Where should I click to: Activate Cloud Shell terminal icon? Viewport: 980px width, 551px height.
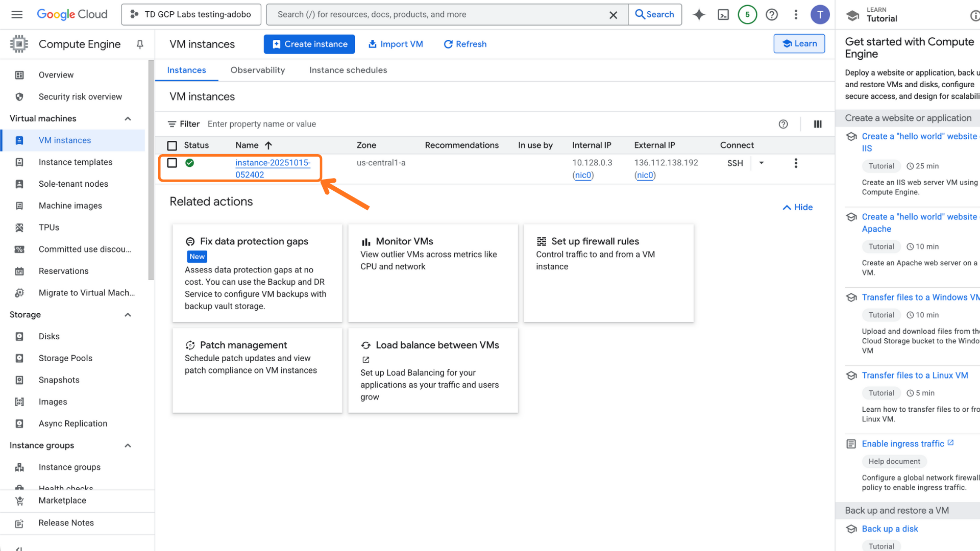click(x=723, y=15)
